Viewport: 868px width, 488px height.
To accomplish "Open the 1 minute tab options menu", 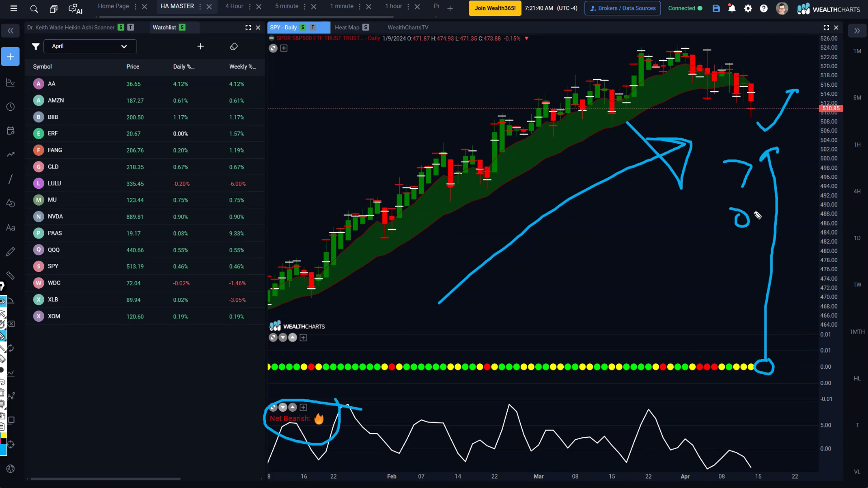I will point(359,6).
